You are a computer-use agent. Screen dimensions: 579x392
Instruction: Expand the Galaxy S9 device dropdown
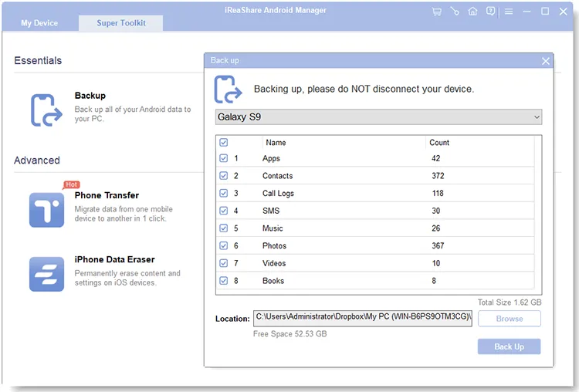pyautogui.click(x=378, y=117)
